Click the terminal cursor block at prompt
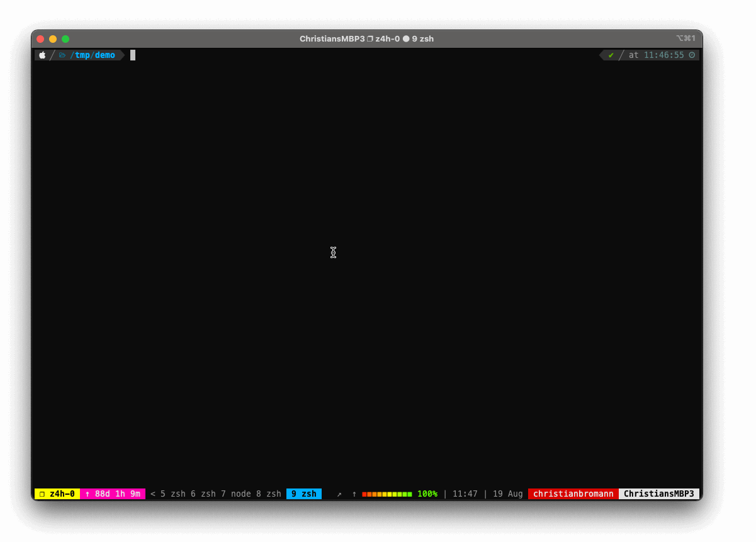 (133, 55)
